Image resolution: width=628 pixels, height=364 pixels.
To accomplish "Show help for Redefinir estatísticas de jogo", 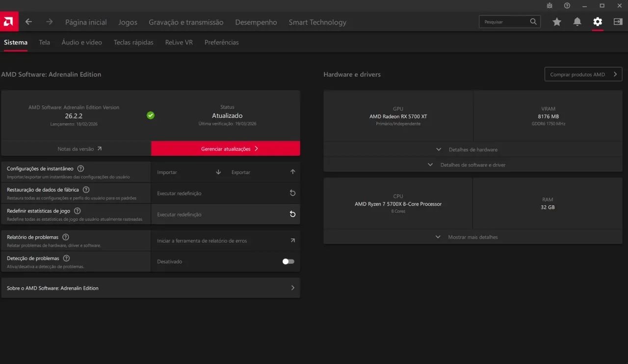I will pos(77,211).
